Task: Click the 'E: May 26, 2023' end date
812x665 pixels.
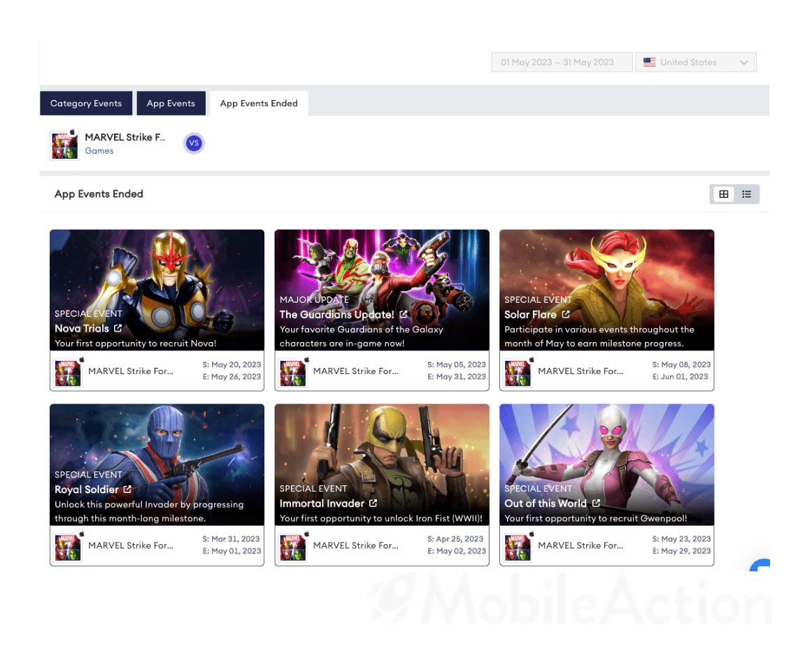Action: (232, 376)
